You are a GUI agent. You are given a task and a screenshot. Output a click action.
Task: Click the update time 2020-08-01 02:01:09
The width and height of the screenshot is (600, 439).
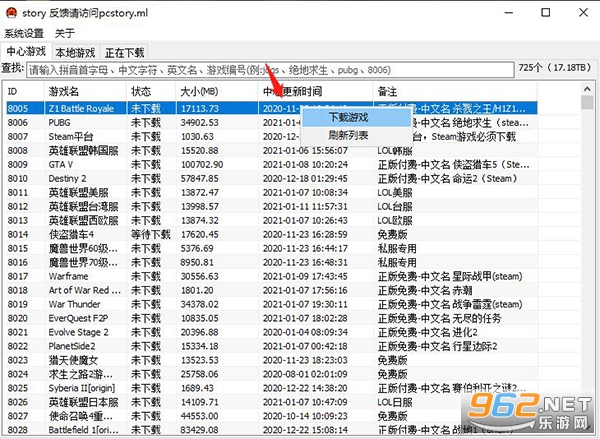[x=305, y=374]
